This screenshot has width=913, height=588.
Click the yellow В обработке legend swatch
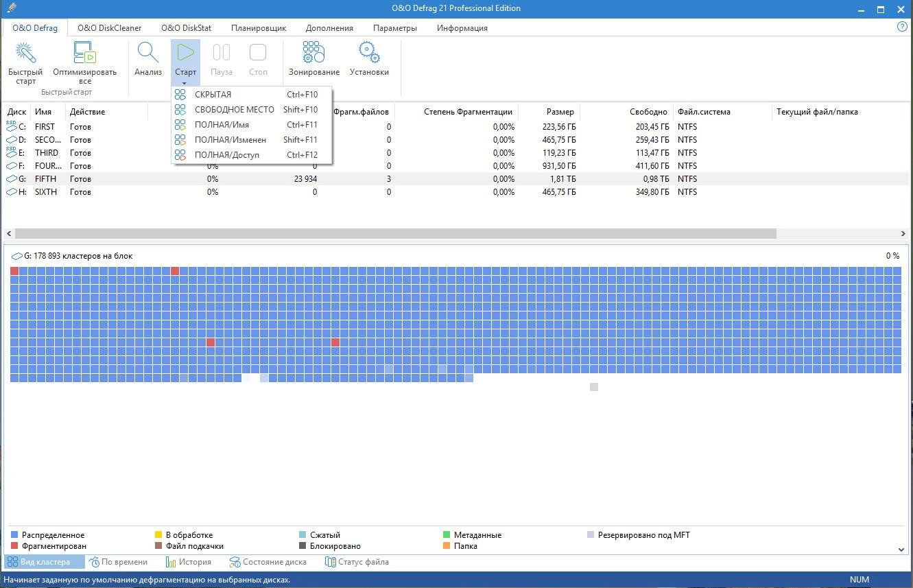pos(158,535)
